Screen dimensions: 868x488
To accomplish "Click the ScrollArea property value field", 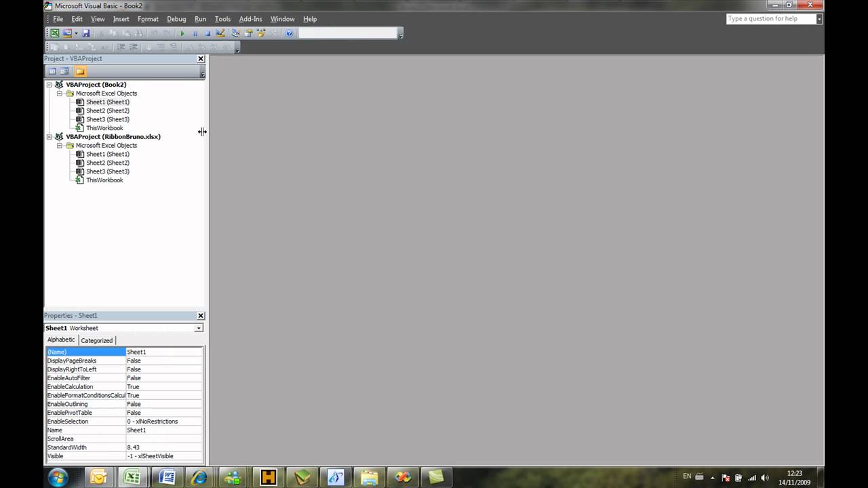I will 164,439.
